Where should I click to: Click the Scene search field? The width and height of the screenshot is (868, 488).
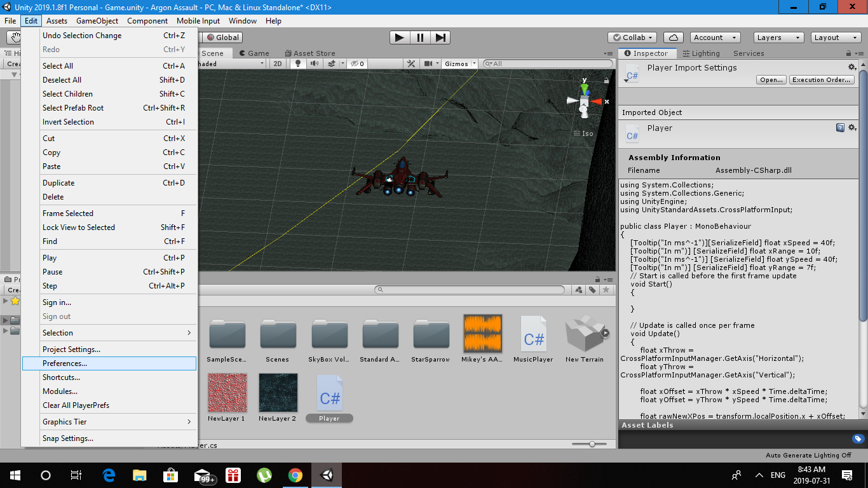click(x=547, y=64)
